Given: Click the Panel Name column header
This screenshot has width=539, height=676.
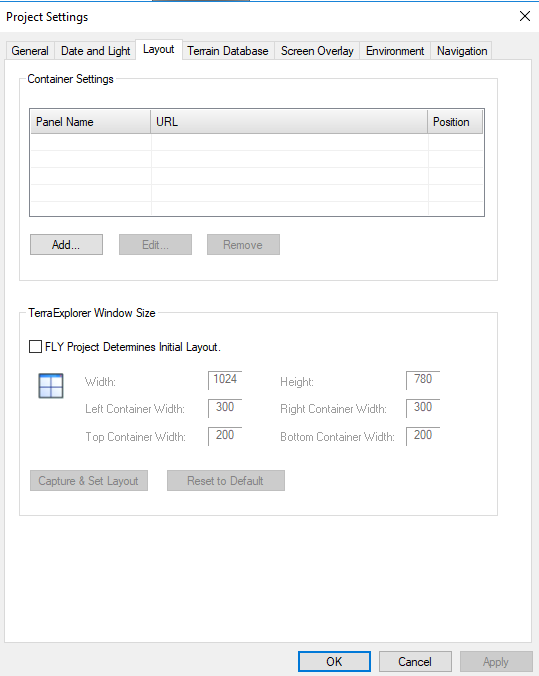Looking at the screenshot, I should [x=91, y=122].
